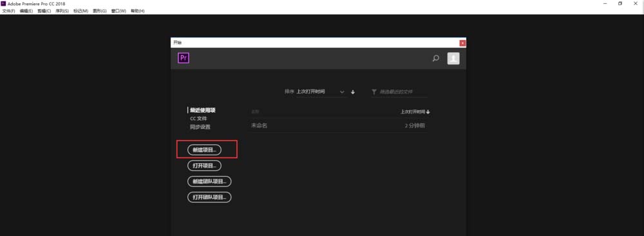Select 最近使用项 in the sidebar
This screenshot has height=236, width=644.
tap(202, 110)
